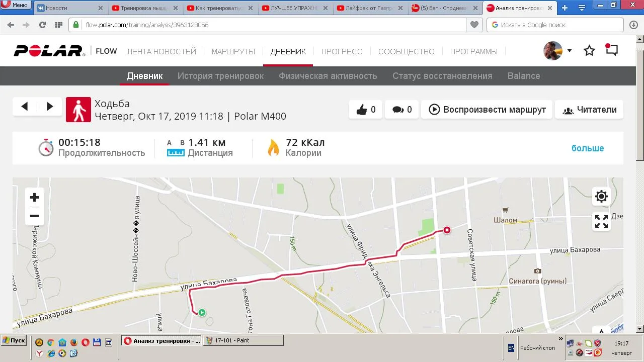Image resolution: width=644 pixels, height=362 pixels.
Task: Expand more stats via больше link
Action: [587, 148]
